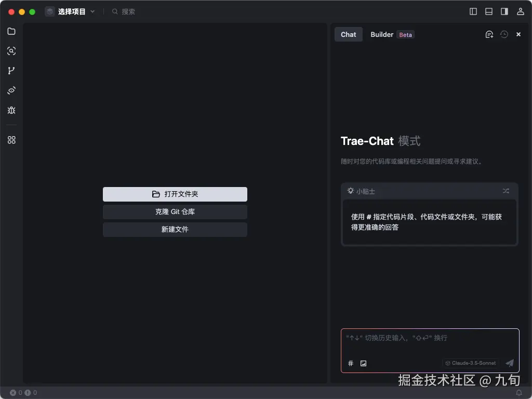The image size is (532, 399).
Task: Shuffle to another tip in 小贴士
Action: tap(506, 191)
